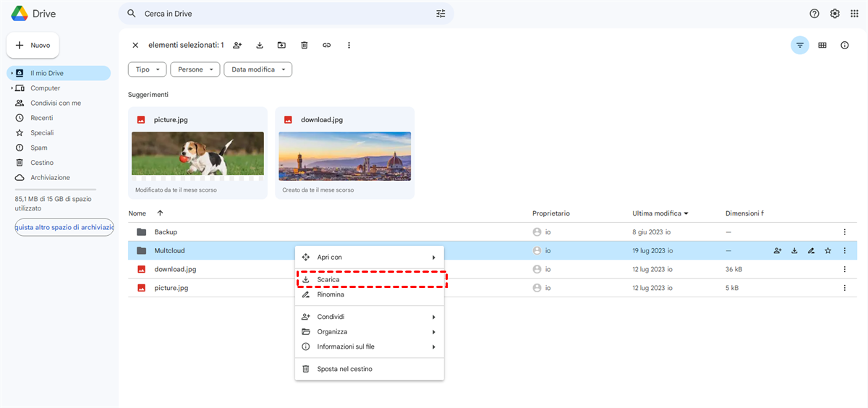Click the Dimensioni f column header
The width and height of the screenshot is (868, 408).
pyautogui.click(x=744, y=213)
